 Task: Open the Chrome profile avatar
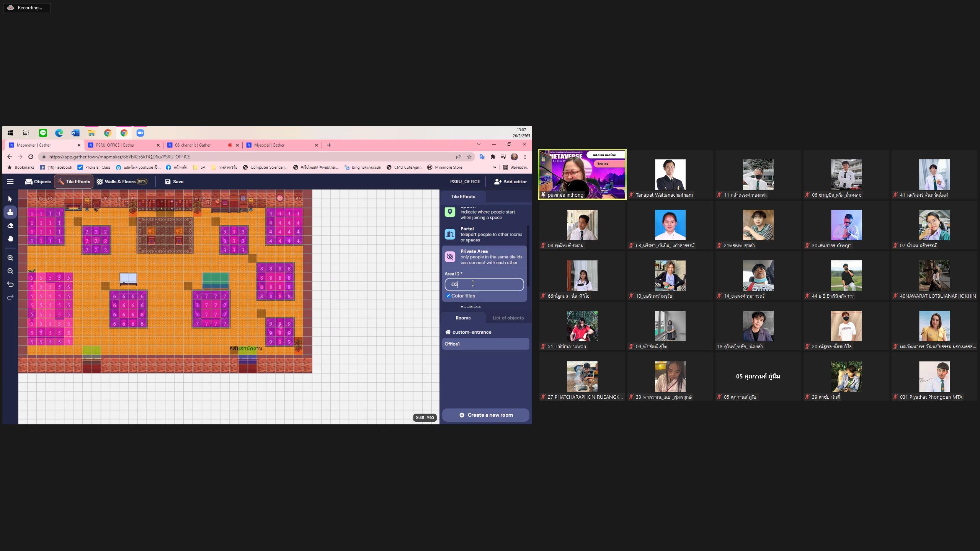point(514,156)
